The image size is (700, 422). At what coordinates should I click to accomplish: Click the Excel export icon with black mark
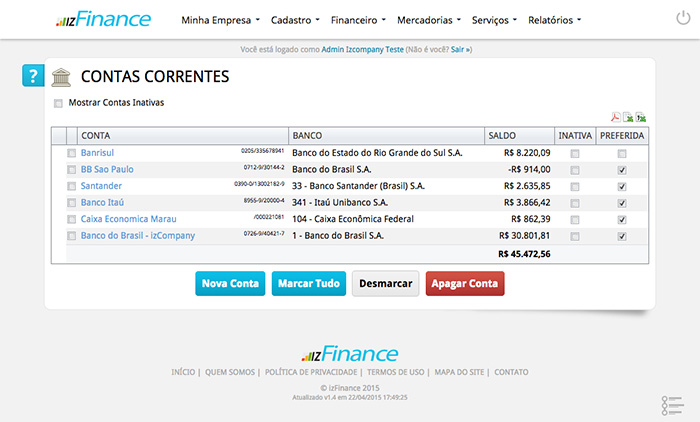coord(641,117)
